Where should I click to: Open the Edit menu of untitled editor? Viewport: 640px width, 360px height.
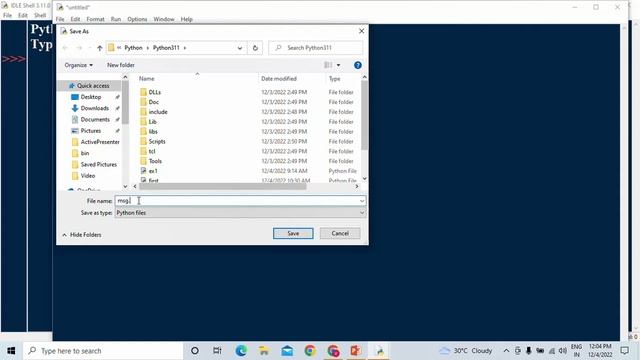(75, 19)
